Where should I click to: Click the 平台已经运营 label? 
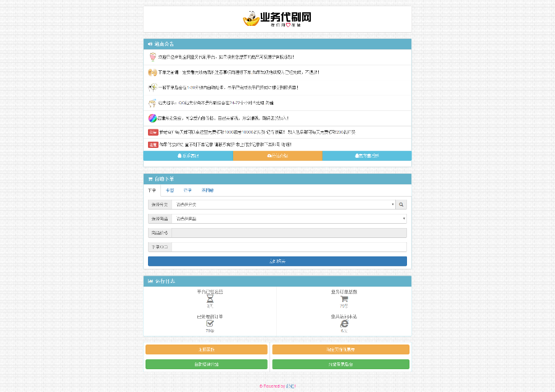tap(210, 292)
